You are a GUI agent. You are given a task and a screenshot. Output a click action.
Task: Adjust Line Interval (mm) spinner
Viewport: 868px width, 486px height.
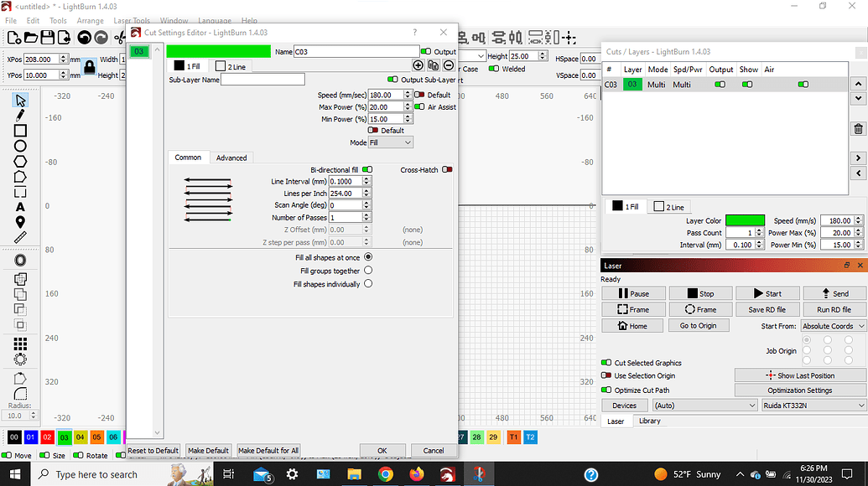point(366,181)
